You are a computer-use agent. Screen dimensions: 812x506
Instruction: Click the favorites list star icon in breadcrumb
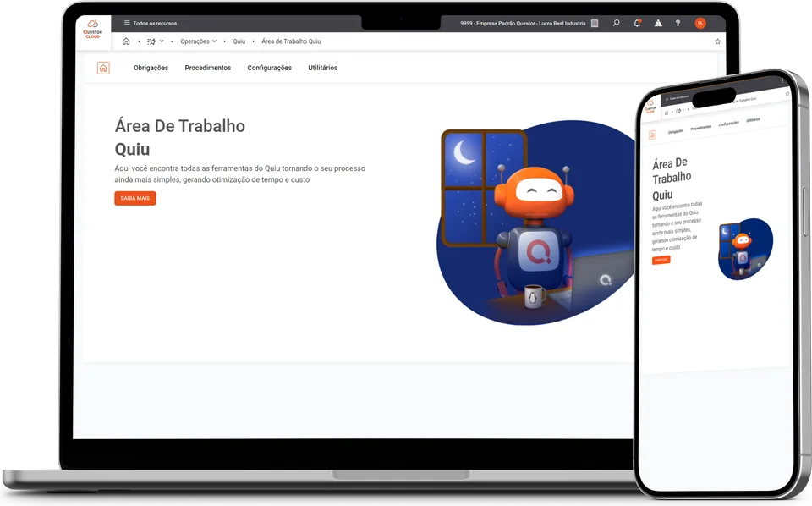tap(151, 41)
